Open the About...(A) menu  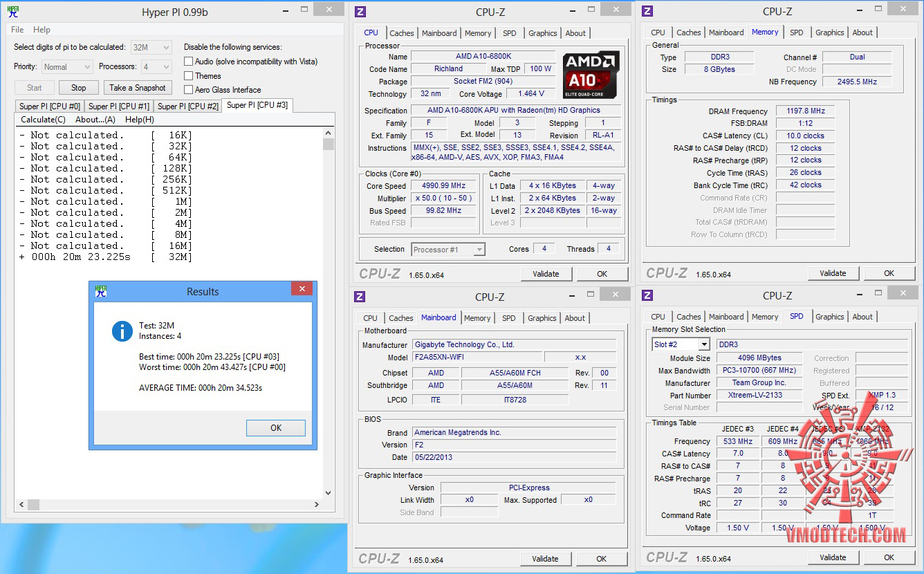(95, 120)
